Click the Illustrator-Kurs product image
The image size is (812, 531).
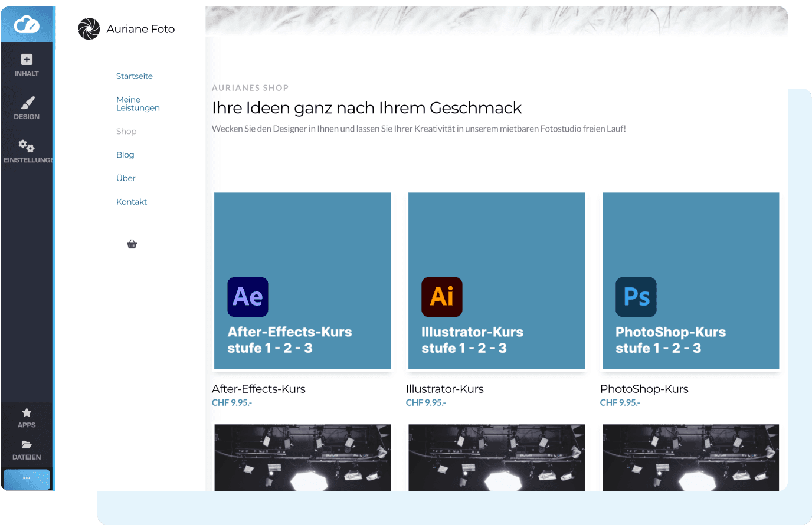pos(497,281)
